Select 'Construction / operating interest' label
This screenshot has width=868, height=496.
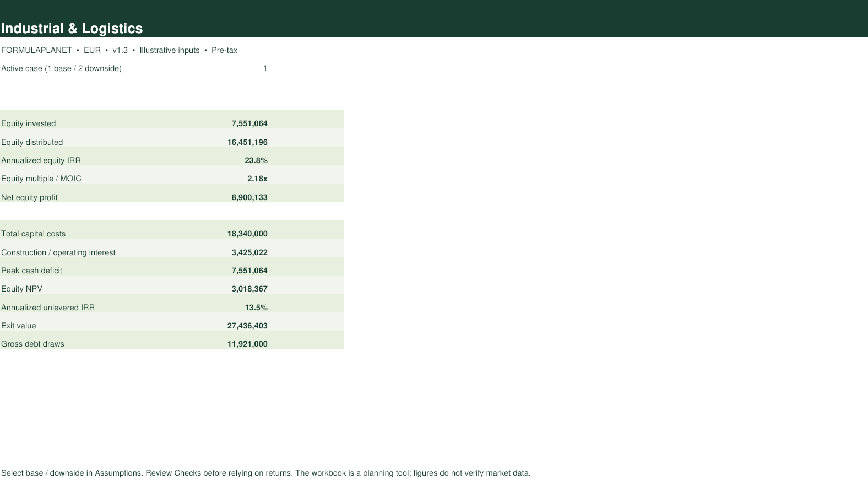(x=58, y=252)
